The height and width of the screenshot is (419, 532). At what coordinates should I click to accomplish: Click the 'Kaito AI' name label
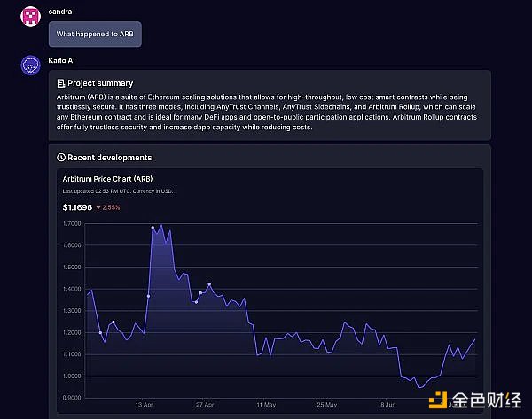(61, 61)
